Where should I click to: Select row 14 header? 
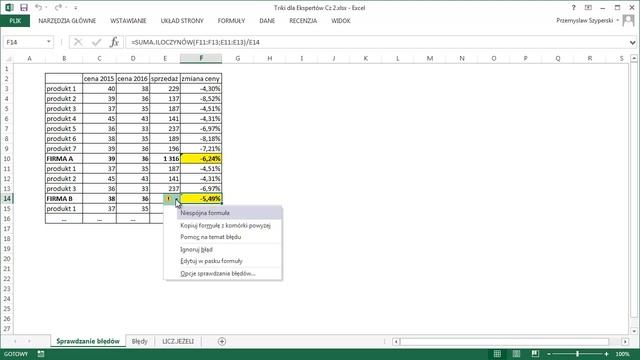(x=7, y=199)
